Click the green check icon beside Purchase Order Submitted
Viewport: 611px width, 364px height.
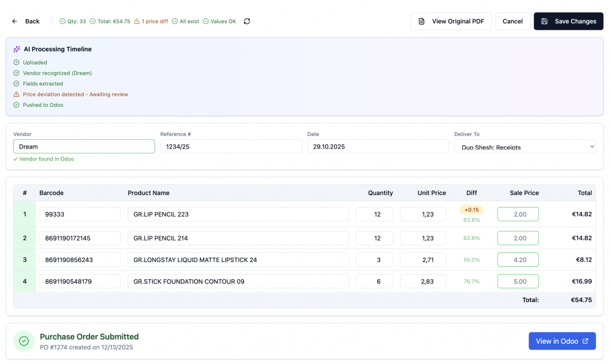coord(24,341)
